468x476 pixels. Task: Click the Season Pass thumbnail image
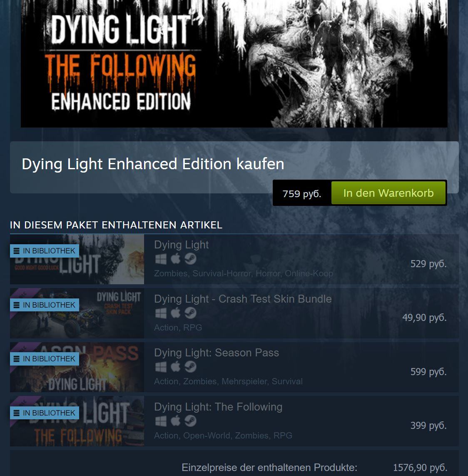[x=77, y=367]
